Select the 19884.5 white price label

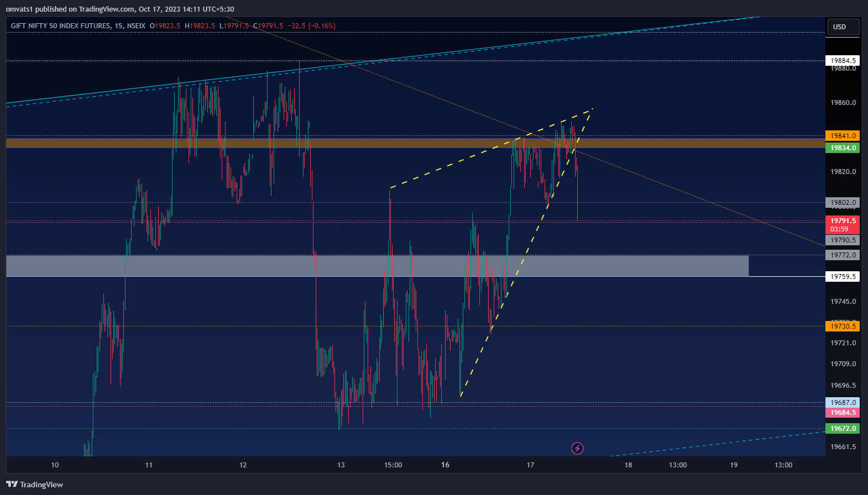pyautogui.click(x=843, y=61)
